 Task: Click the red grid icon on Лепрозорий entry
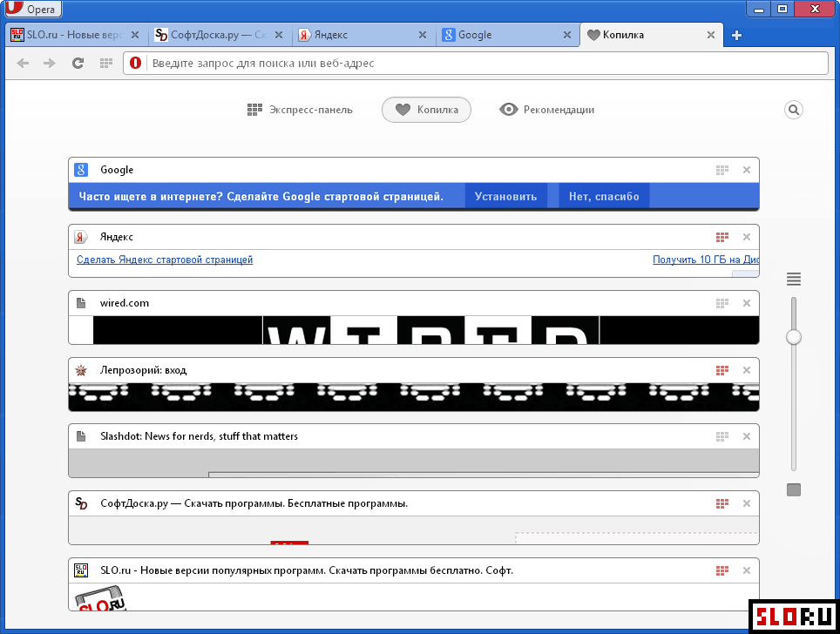coord(722,370)
